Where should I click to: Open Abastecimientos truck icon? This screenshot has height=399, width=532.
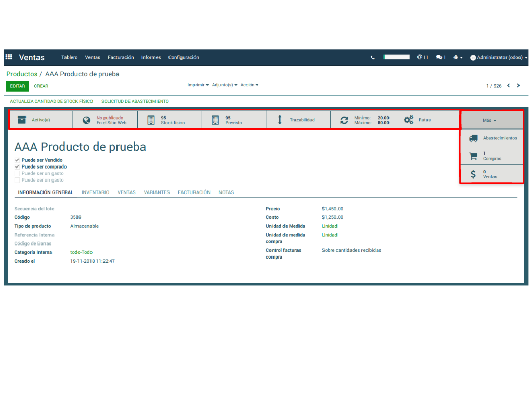click(x=473, y=138)
